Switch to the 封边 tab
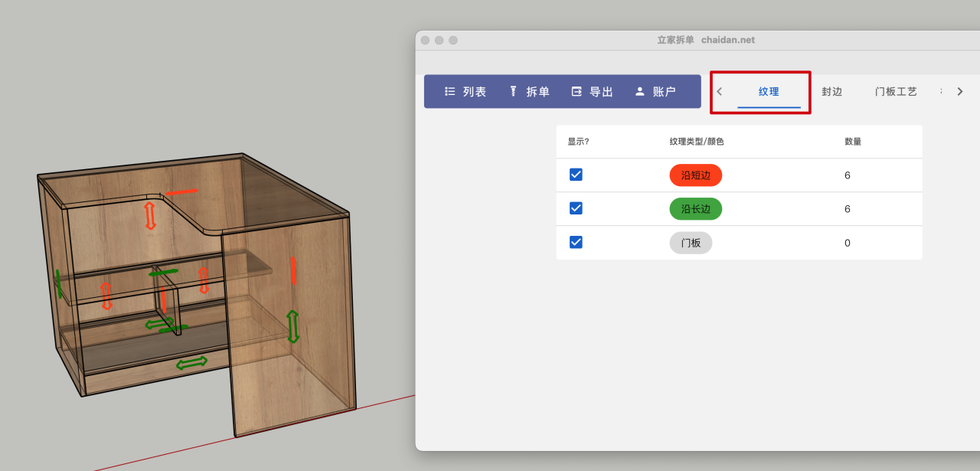This screenshot has width=980, height=471. pyautogui.click(x=831, y=91)
